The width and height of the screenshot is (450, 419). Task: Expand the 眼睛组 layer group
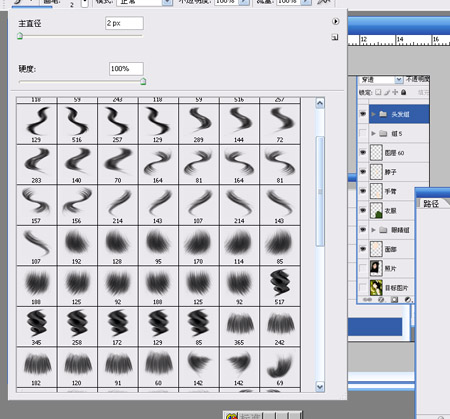(373, 230)
